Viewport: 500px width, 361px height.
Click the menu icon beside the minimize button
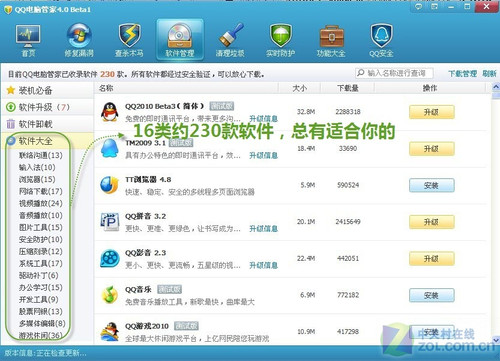434,6
